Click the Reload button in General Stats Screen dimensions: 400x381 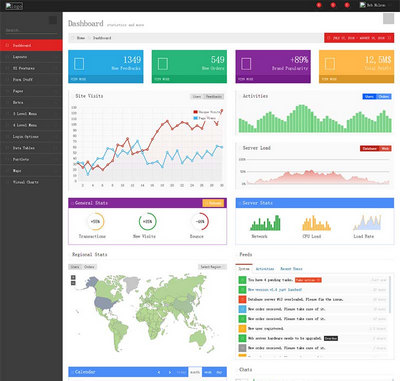213,203
